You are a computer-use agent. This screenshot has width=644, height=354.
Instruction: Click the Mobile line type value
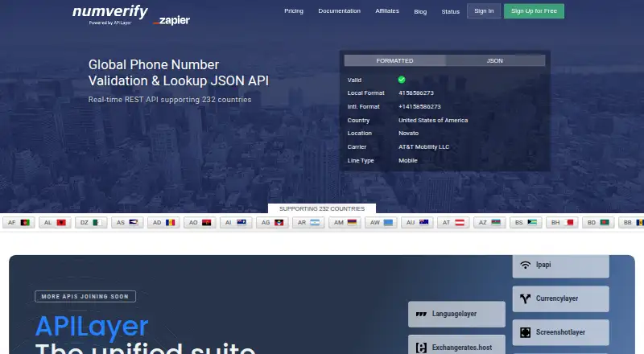pyautogui.click(x=408, y=160)
